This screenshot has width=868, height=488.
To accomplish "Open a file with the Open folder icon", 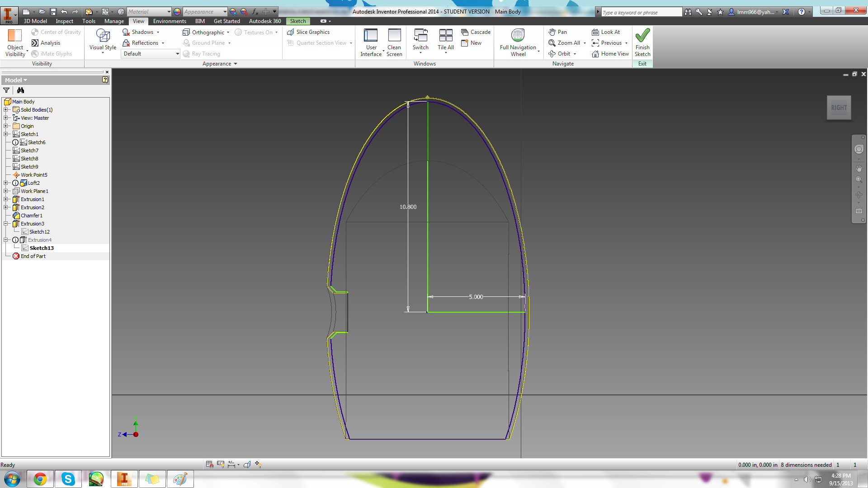I will [42, 12].
